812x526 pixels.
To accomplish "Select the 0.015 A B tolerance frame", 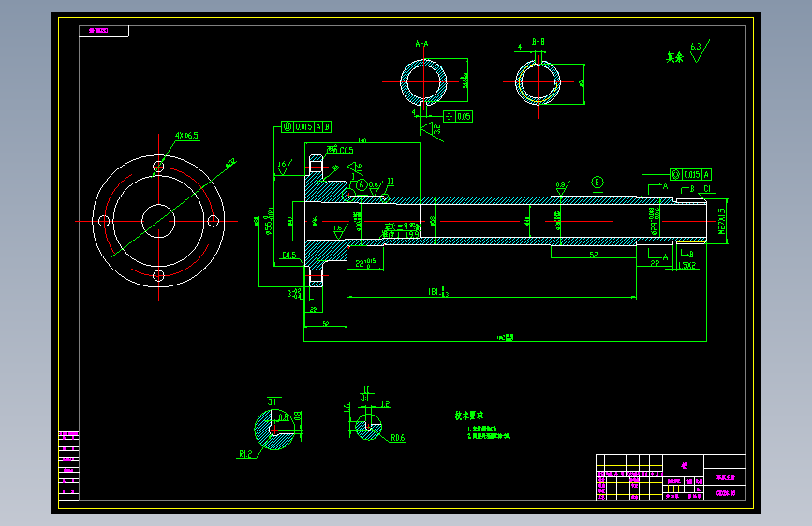I will (306, 127).
